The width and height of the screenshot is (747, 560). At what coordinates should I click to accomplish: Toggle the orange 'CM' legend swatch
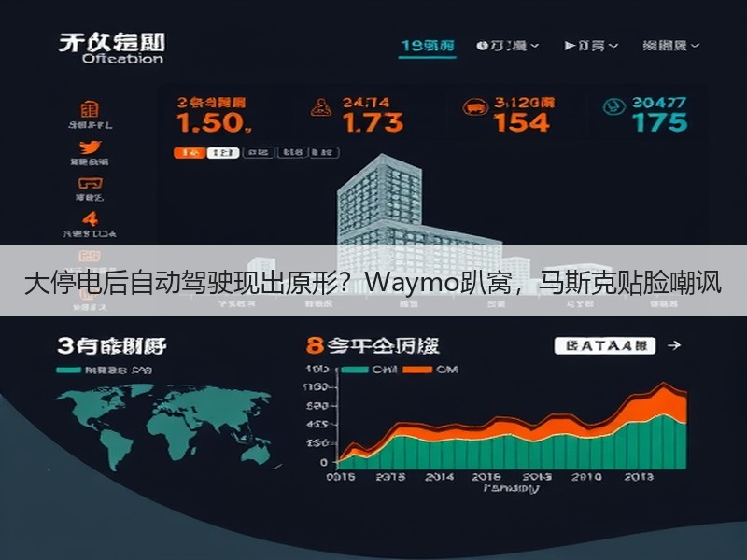coord(417,370)
